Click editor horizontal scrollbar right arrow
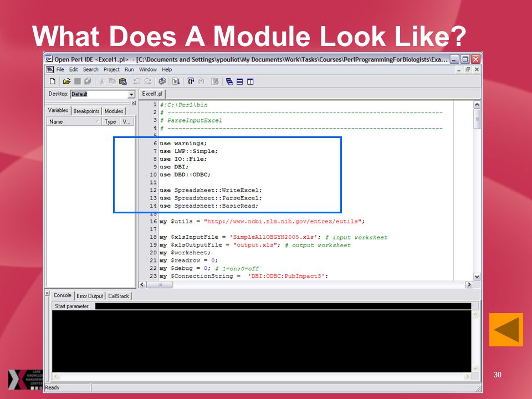532x399 pixels. (469, 284)
